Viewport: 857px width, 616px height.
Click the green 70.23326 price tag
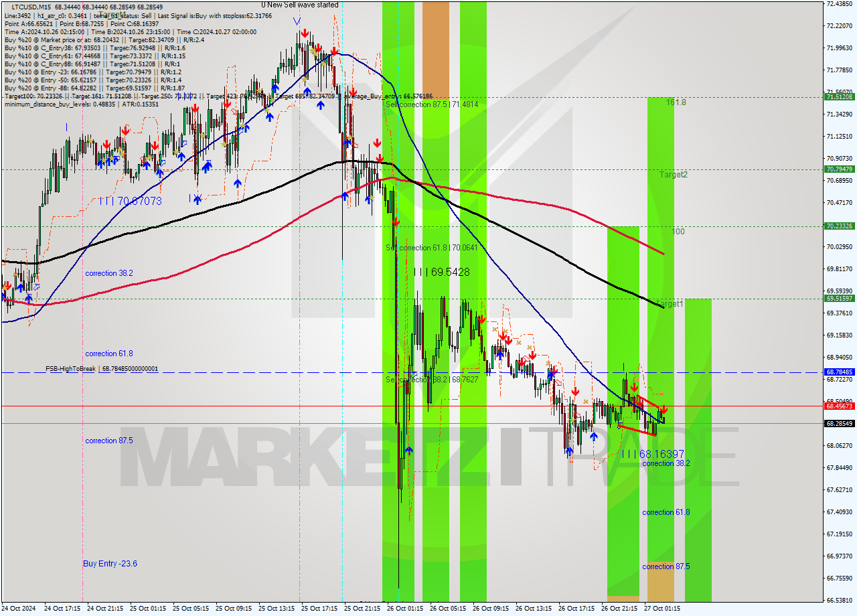[839, 226]
